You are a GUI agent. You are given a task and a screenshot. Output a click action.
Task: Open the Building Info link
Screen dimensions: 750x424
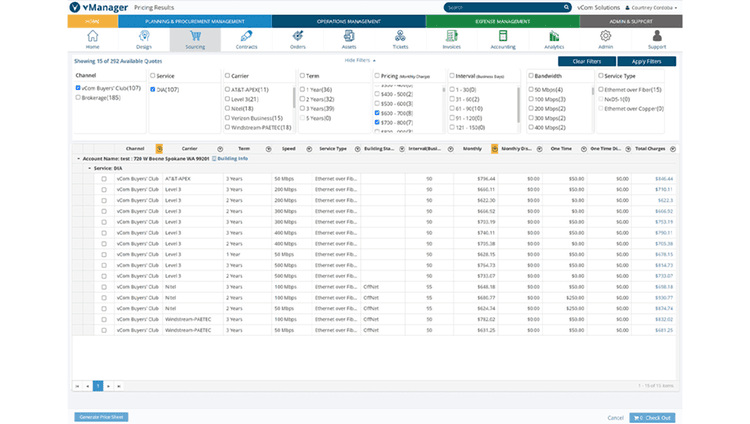[x=230, y=158]
